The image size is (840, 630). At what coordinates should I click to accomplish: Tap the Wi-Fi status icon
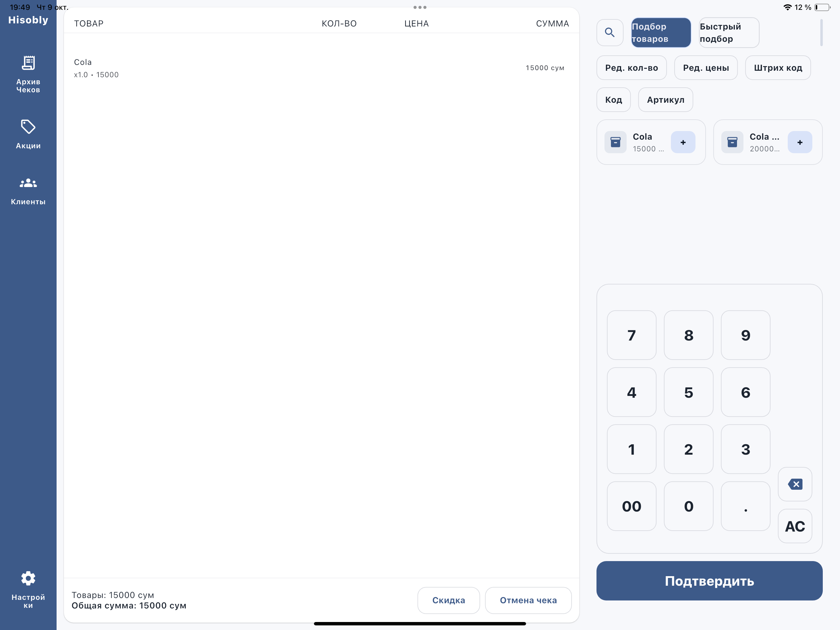click(788, 7)
